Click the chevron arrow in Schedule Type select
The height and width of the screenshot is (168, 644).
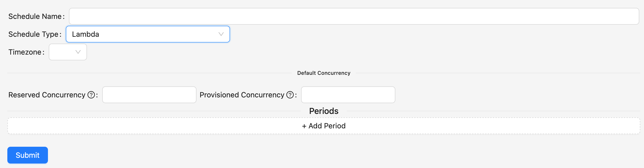[221, 34]
